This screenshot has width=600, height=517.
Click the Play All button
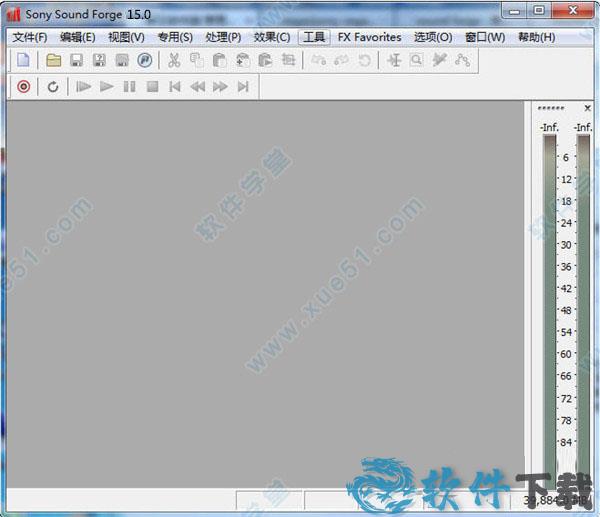click(x=83, y=87)
